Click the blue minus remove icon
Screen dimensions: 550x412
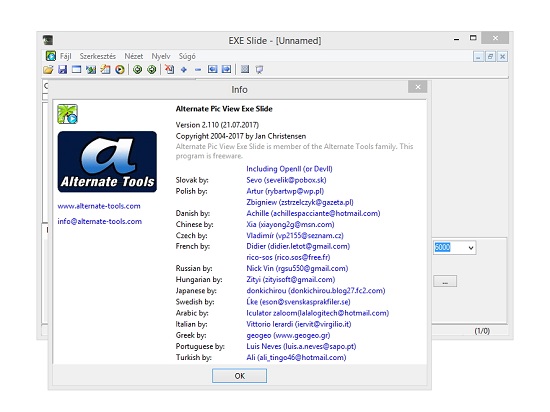[198, 69]
